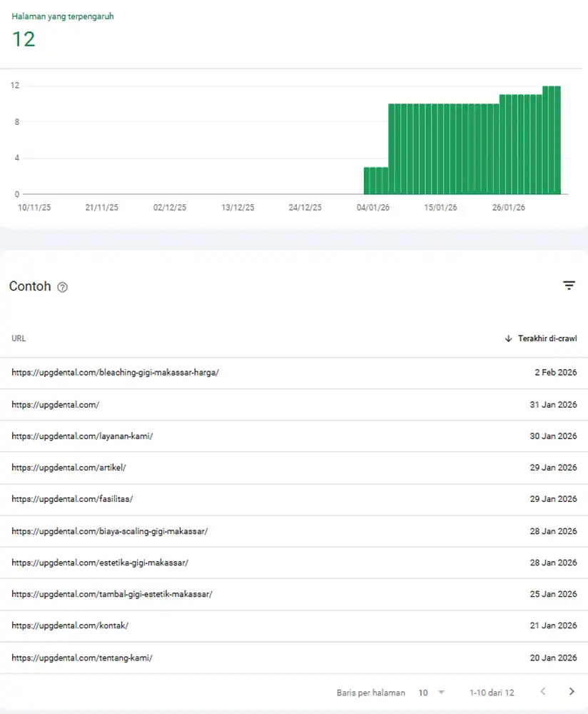The width and height of the screenshot is (588, 714).
Task: Click the 10/11/25 chart axis date
Action: [34, 208]
